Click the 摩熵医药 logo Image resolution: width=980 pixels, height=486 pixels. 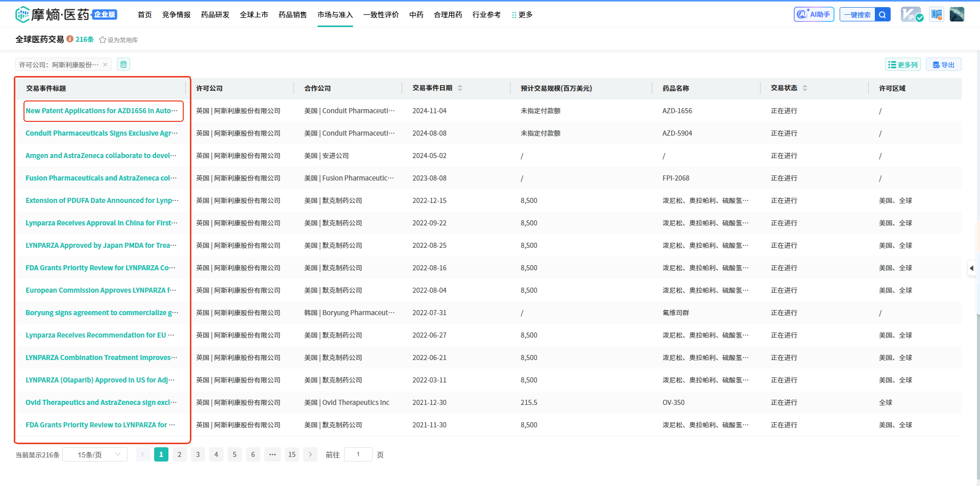point(66,14)
